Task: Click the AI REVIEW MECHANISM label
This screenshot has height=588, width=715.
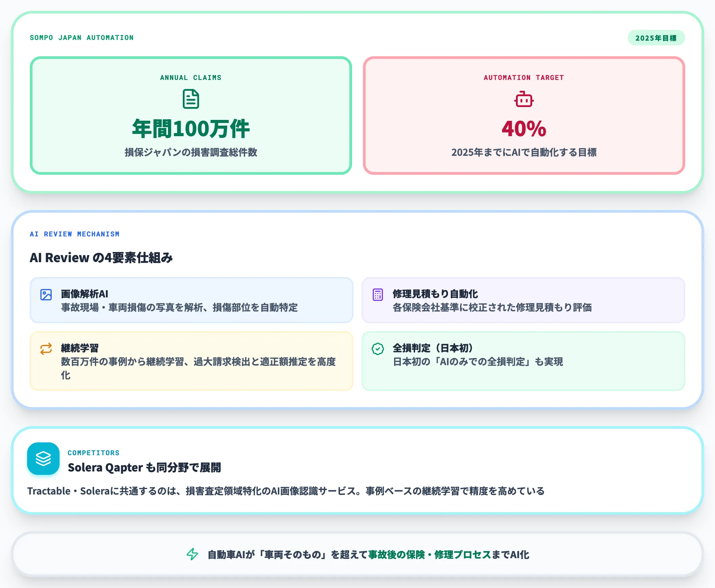Action: 74,234
